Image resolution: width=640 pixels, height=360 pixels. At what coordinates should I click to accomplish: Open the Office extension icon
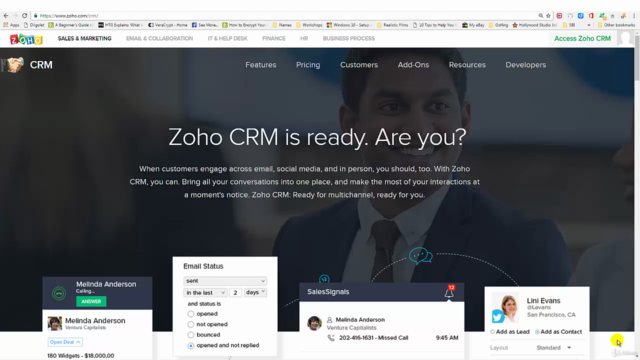591,16
